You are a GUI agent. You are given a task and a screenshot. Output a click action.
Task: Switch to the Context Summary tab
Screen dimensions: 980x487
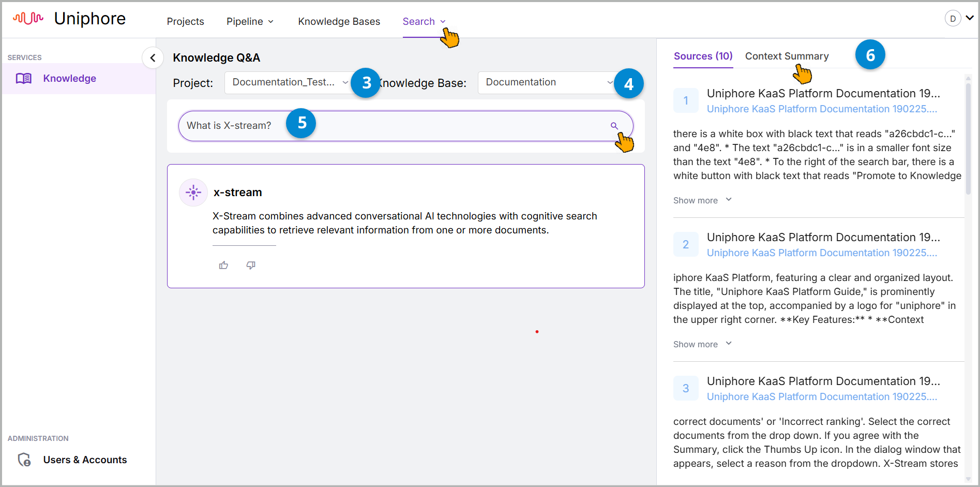[787, 56]
